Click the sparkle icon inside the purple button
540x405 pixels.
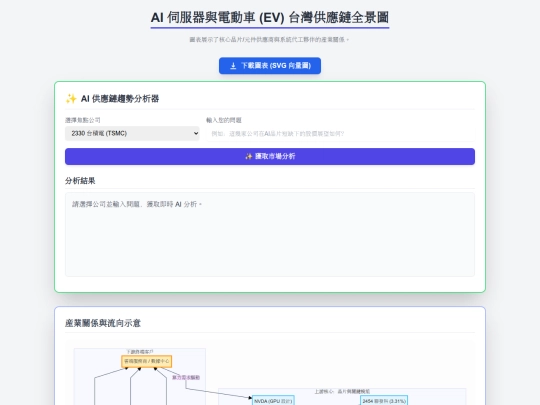pos(249,156)
